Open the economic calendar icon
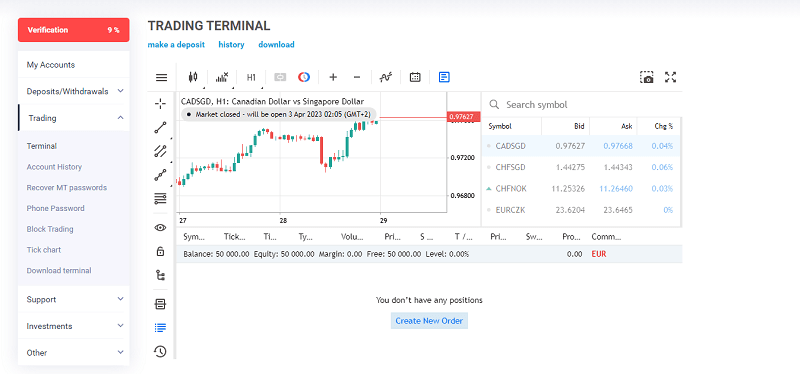The image size is (800, 374). [415, 78]
